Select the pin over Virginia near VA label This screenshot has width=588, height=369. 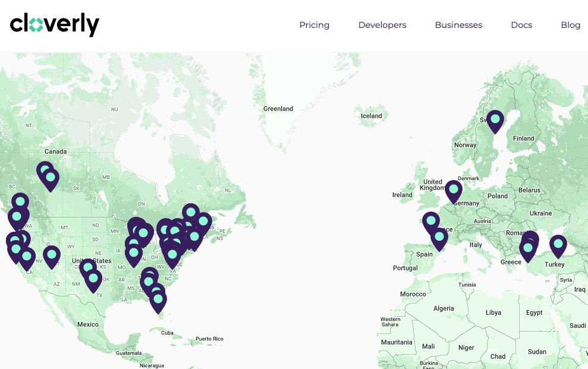coord(172,257)
